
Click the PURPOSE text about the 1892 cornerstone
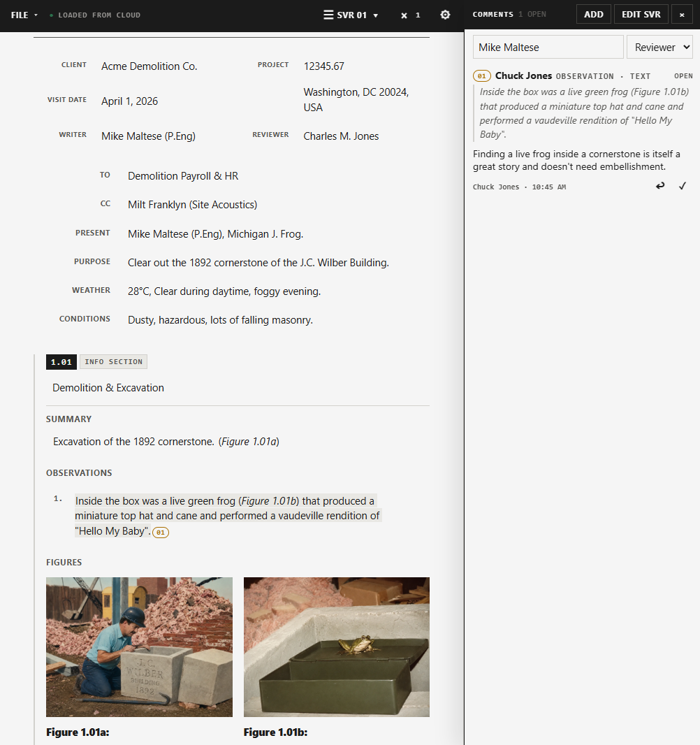[x=258, y=263]
